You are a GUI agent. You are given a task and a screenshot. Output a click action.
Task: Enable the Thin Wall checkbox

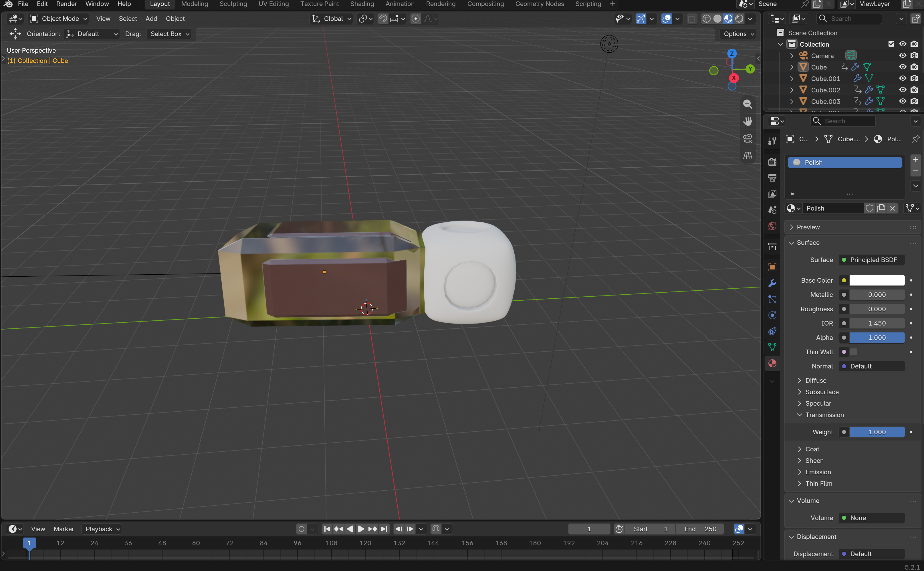tap(853, 352)
